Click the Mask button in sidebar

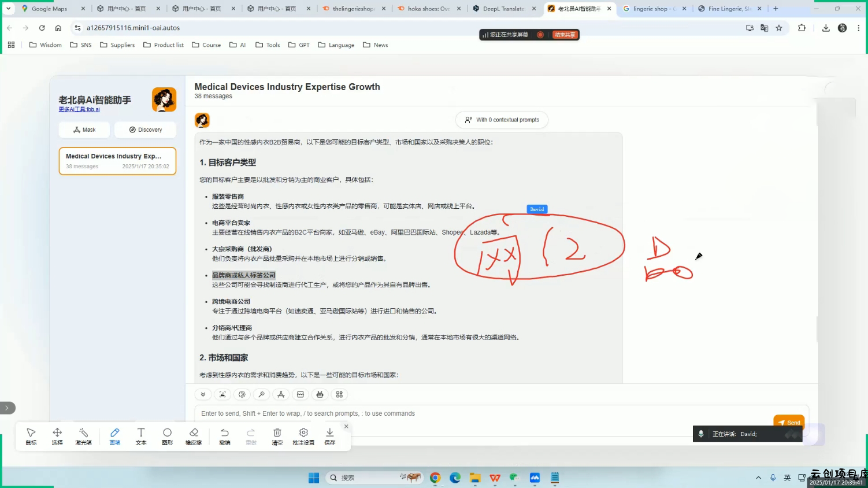click(84, 130)
